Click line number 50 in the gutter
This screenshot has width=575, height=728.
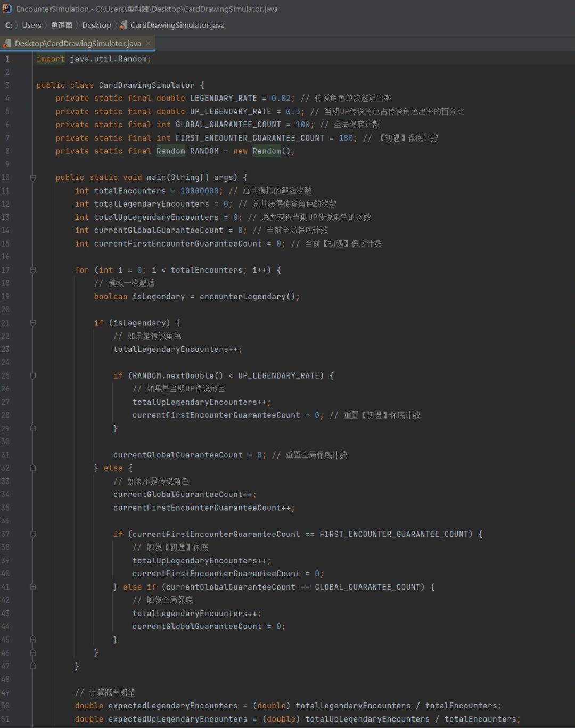(6, 706)
